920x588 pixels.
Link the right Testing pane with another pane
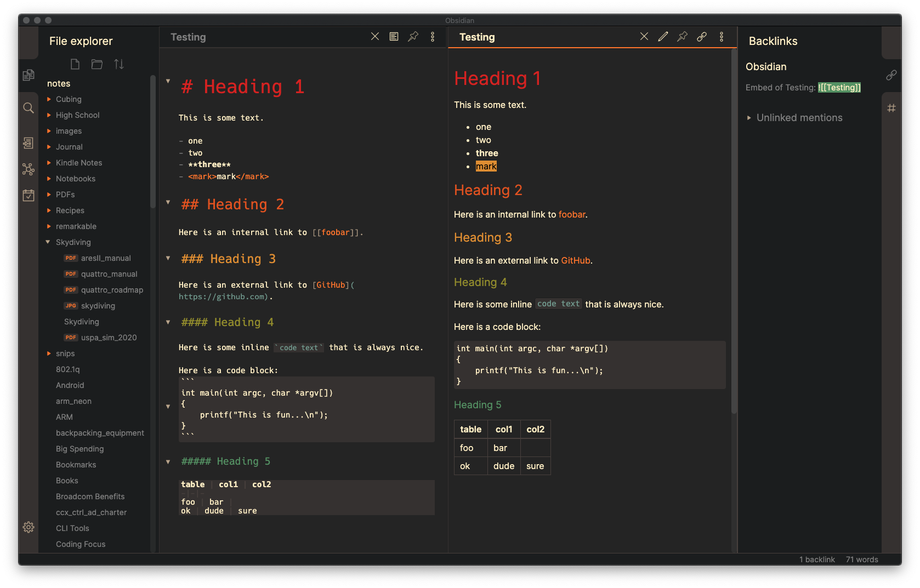pos(702,37)
